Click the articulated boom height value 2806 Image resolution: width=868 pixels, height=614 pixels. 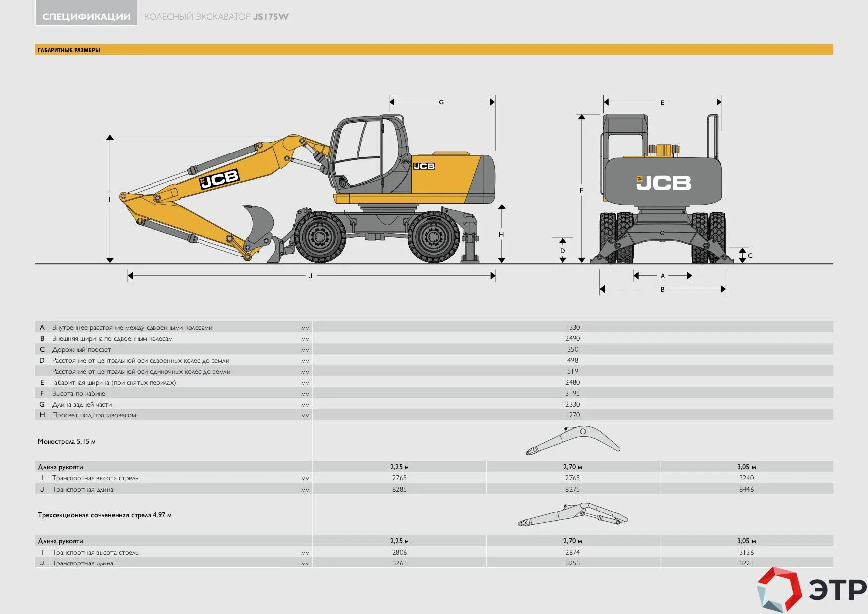(x=399, y=552)
